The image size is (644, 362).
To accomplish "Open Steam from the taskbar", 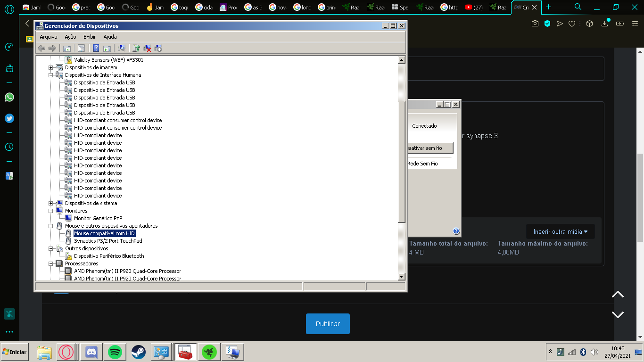I will [x=138, y=352].
